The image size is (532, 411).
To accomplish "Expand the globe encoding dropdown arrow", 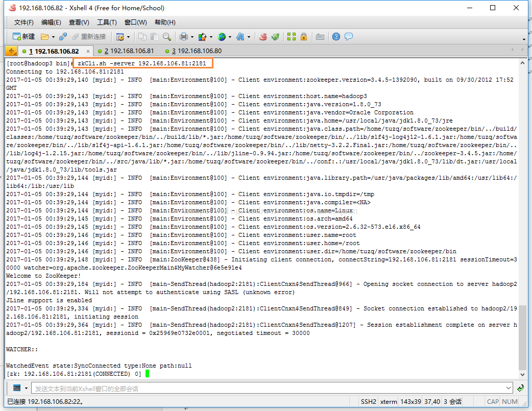I will click(230, 37).
